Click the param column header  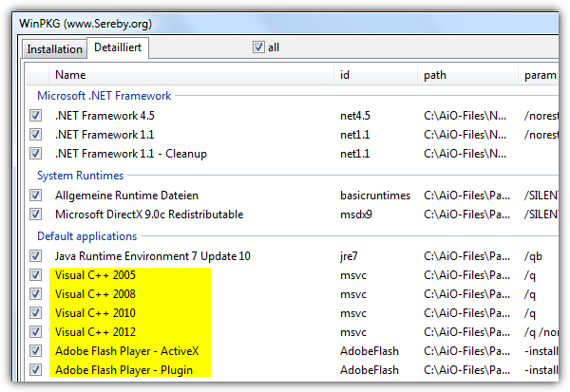point(541,74)
